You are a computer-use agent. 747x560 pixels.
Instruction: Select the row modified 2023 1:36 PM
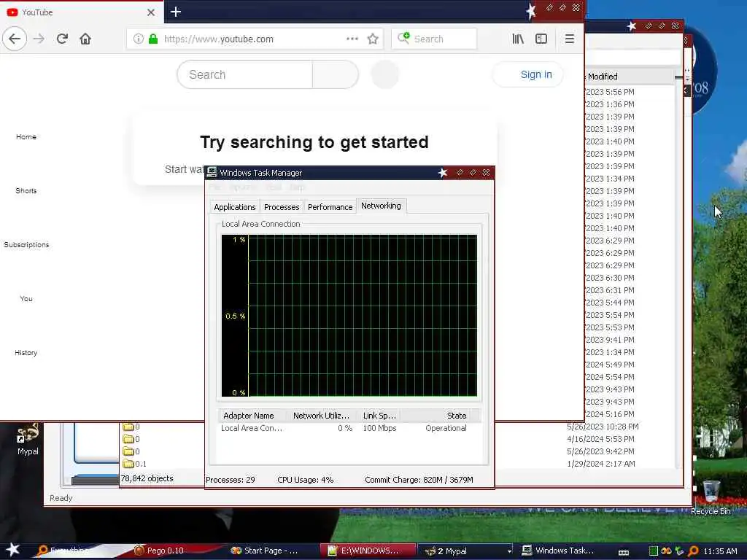(610, 104)
